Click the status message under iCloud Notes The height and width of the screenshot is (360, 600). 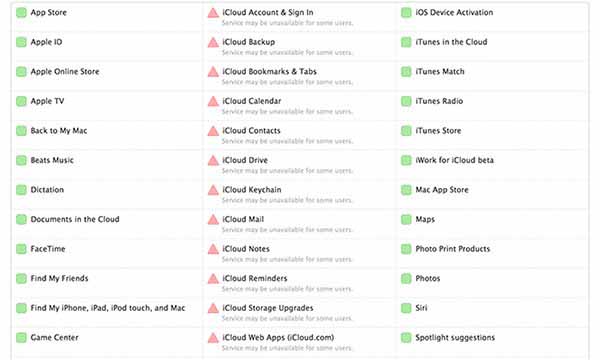(287, 259)
